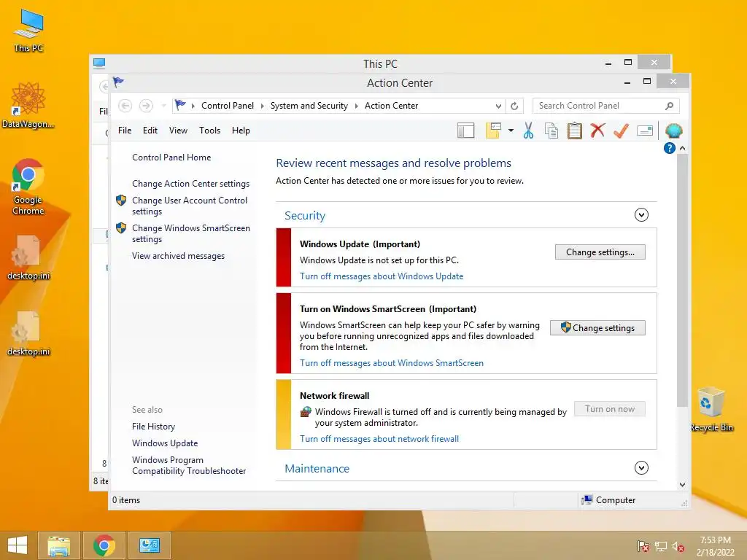
Task: Click the red X Delete icon
Action: (597, 130)
